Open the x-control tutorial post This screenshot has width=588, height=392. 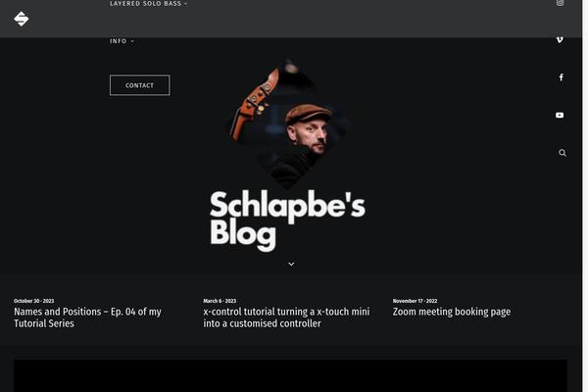(x=286, y=318)
